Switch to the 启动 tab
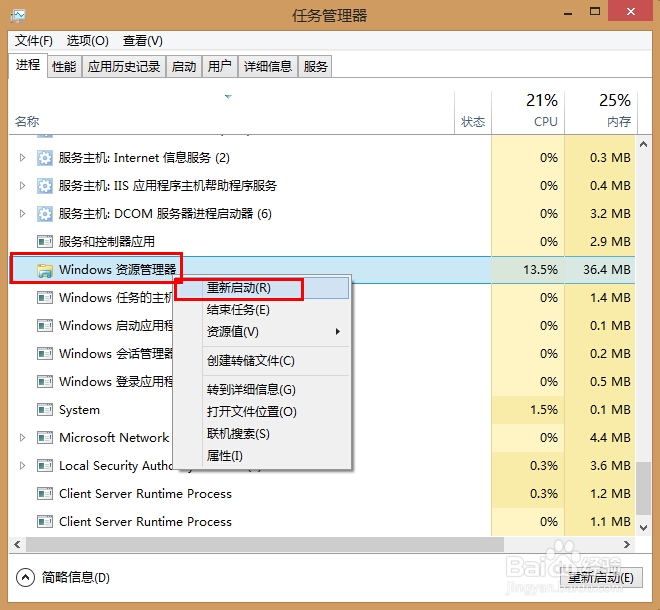Image resolution: width=660 pixels, height=610 pixels. 184,67
